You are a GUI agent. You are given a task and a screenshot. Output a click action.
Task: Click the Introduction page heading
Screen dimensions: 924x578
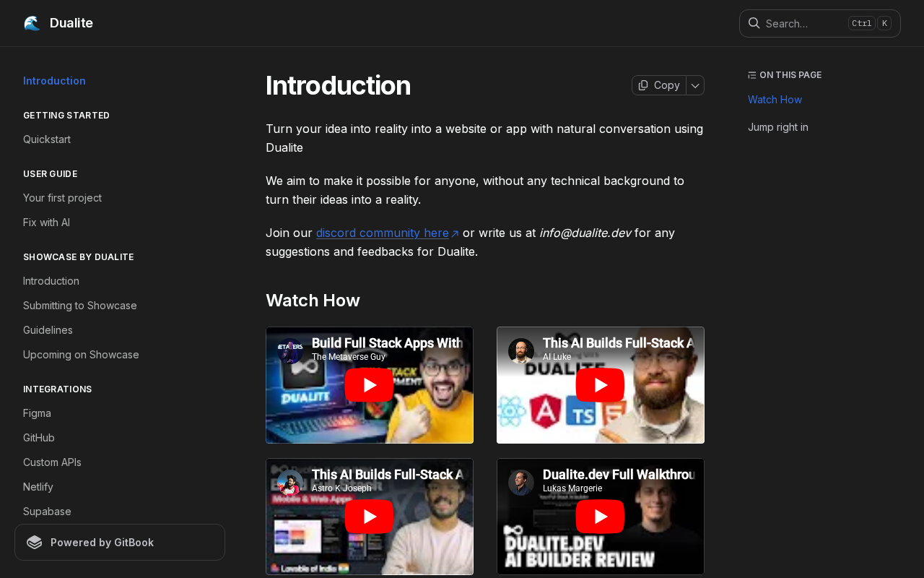pos(338,85)
